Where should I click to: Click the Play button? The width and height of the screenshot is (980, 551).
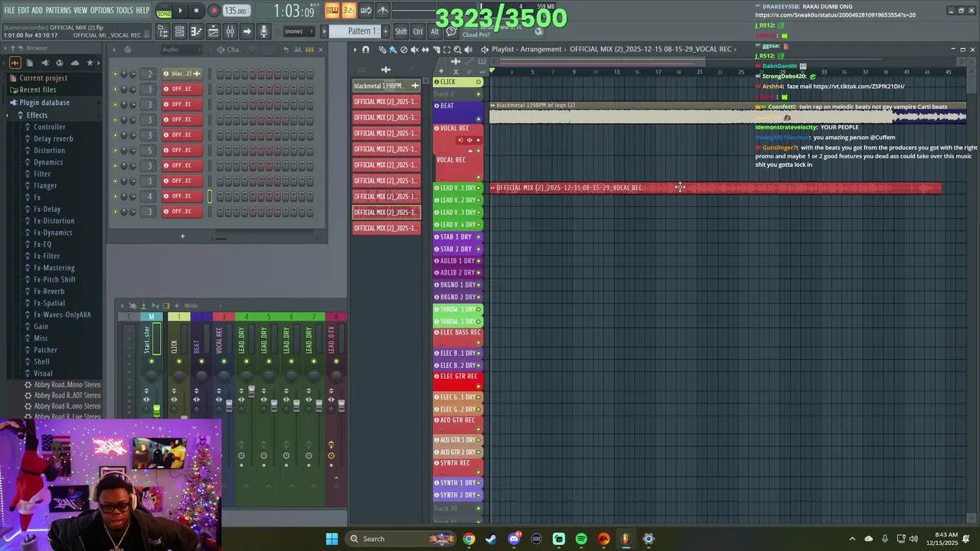pos(180,10)
